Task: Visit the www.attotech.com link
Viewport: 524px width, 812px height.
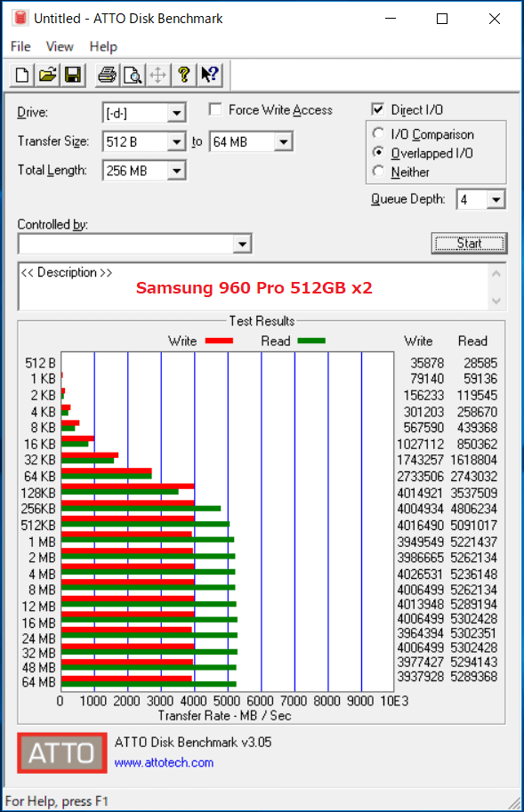Action: (x=164, y=762)
